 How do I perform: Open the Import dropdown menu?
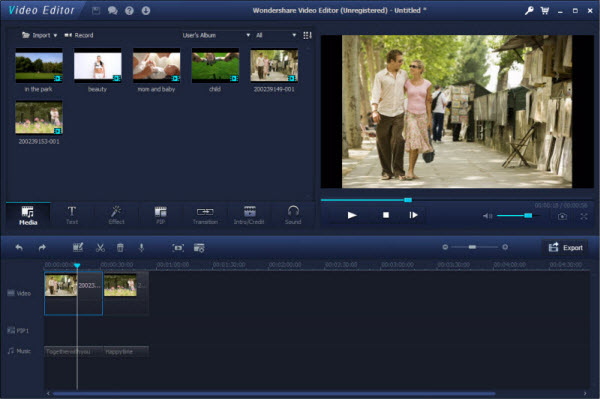tap(39, 35)
